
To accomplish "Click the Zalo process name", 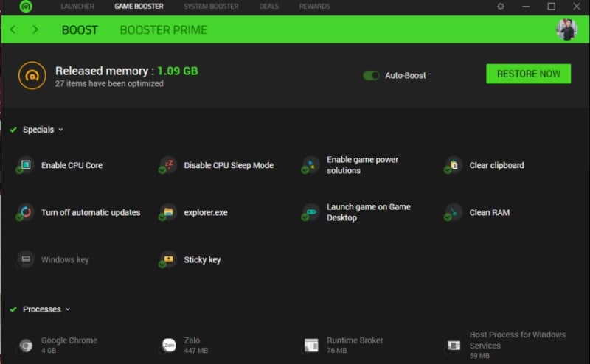I will click(192, 340).
